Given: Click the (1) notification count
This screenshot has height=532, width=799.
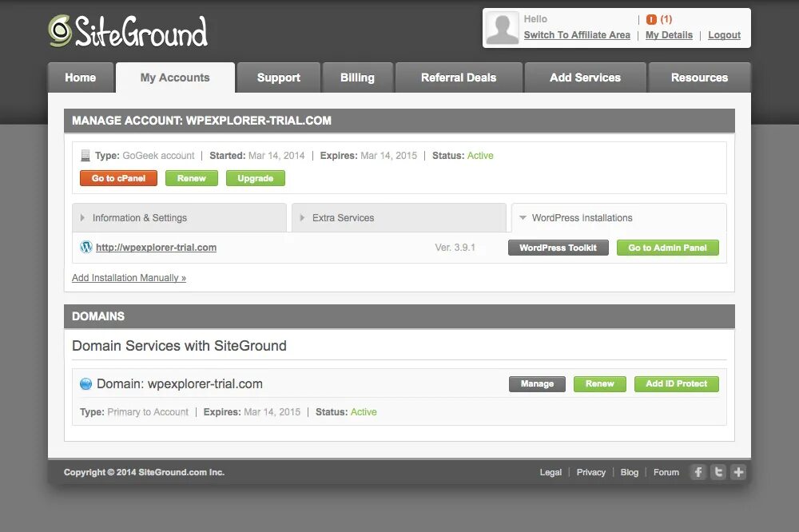Looking at the screenshot, I should point(666,19).
